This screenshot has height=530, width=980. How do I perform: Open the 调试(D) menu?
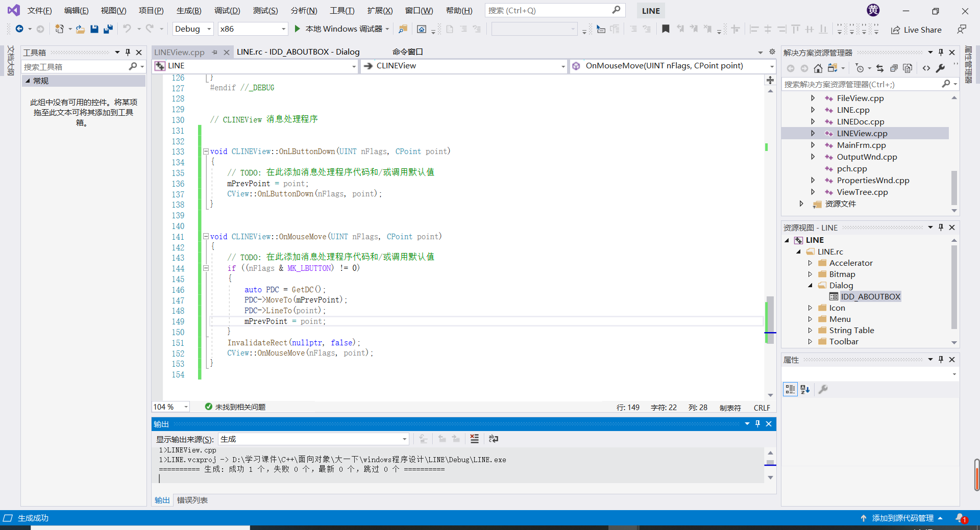[x=227, y=10]
